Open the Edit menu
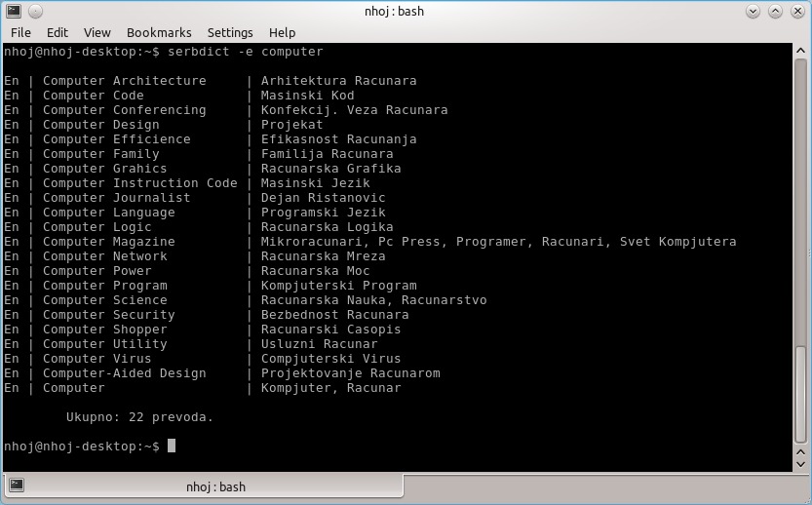This screenshot has width=812, height=505. (x=58, y=32)
